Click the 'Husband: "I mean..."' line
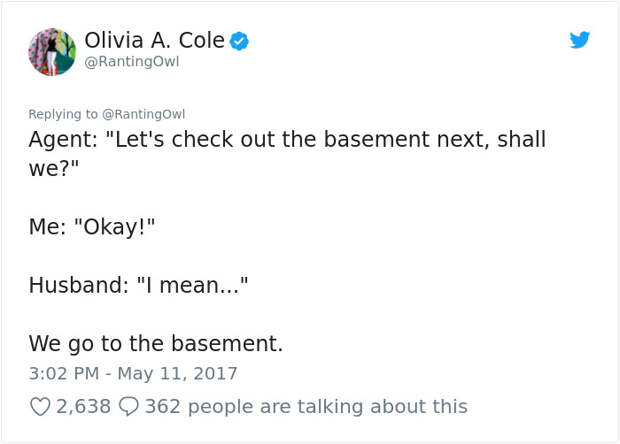Viewport: 620px width, 444px height. [138, 285]
